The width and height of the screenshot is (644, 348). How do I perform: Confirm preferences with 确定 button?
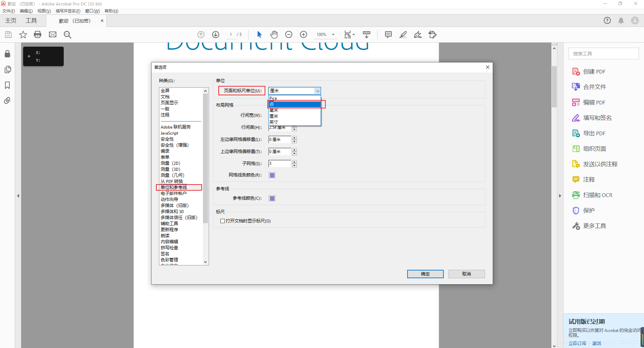tap(425, 274)
